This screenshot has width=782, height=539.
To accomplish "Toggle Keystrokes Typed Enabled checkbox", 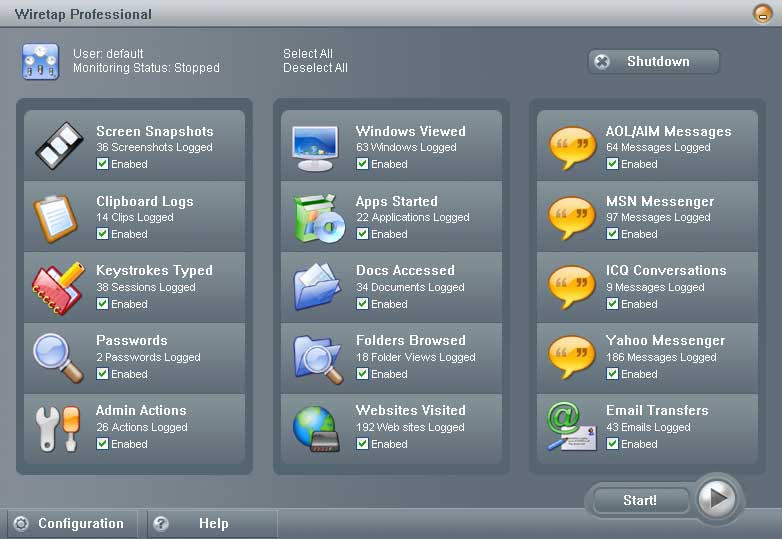I will pos(102,304).
